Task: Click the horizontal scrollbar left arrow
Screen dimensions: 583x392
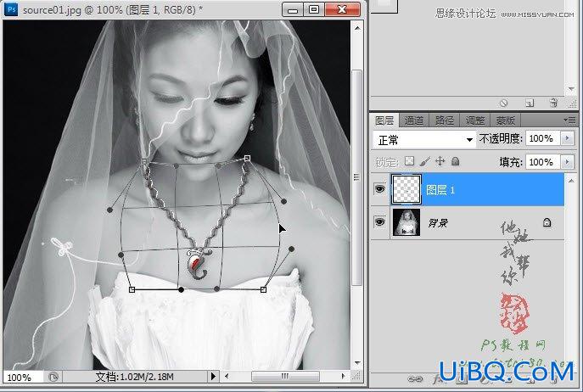Action: tap(227, 377)
